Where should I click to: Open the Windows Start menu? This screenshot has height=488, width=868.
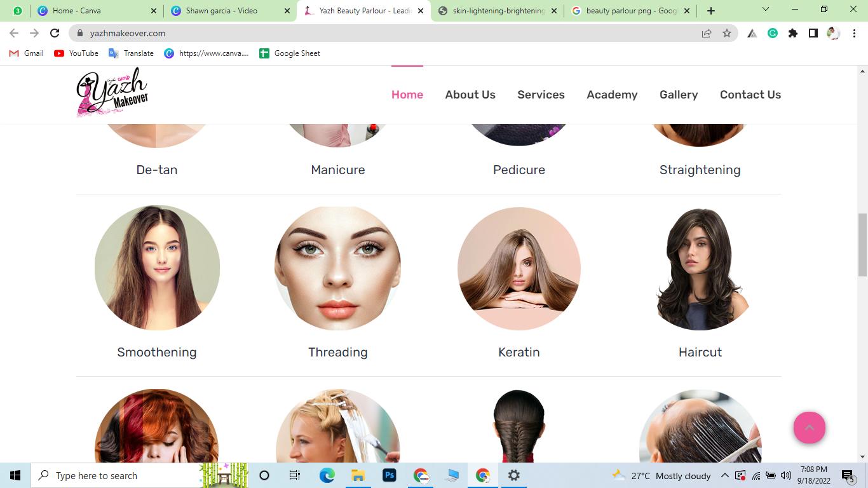pos(15,475)
